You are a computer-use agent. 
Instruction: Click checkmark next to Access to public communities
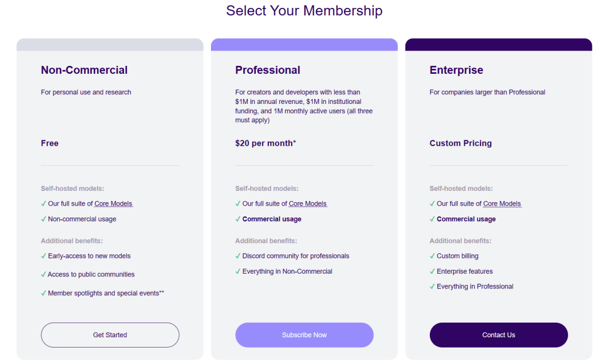coord(44,274)
